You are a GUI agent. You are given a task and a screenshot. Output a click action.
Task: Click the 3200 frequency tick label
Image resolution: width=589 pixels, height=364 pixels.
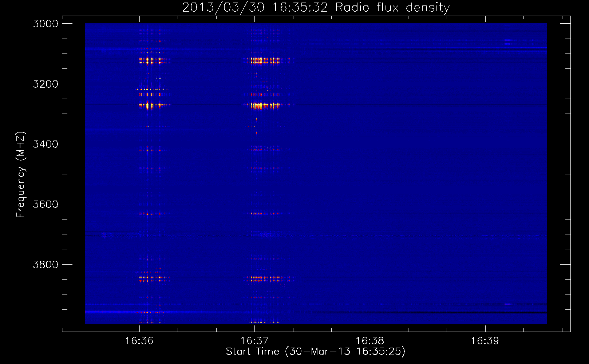click(x=46, y=84)
